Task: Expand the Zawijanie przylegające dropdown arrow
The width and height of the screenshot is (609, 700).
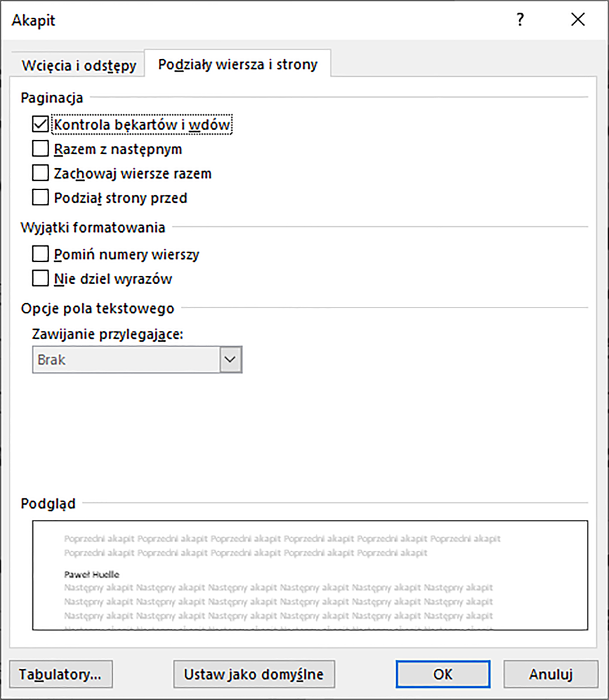Action: pyautogui.click(x=230, y=360)
